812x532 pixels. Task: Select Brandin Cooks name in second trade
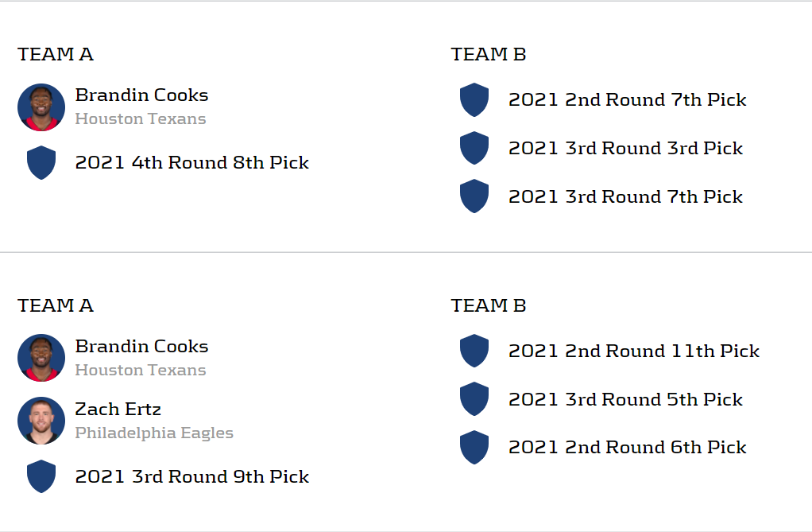point(141,347)
